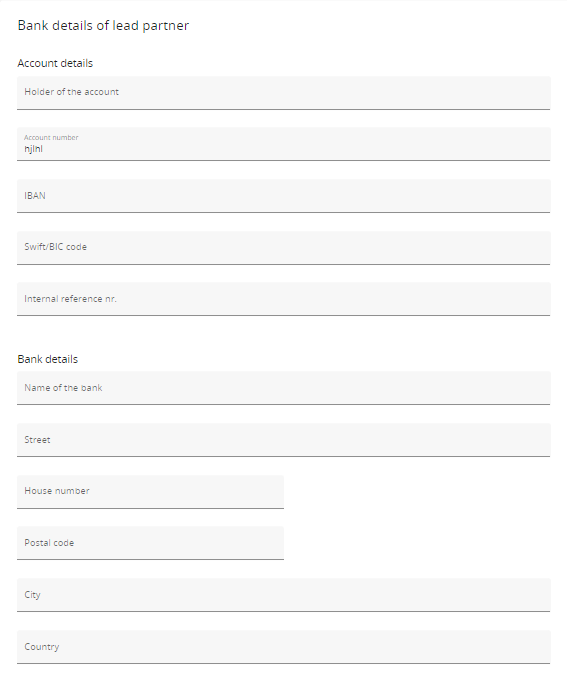Select the Street input field
The width and height of the screenshot is (567, 682).
284,440
